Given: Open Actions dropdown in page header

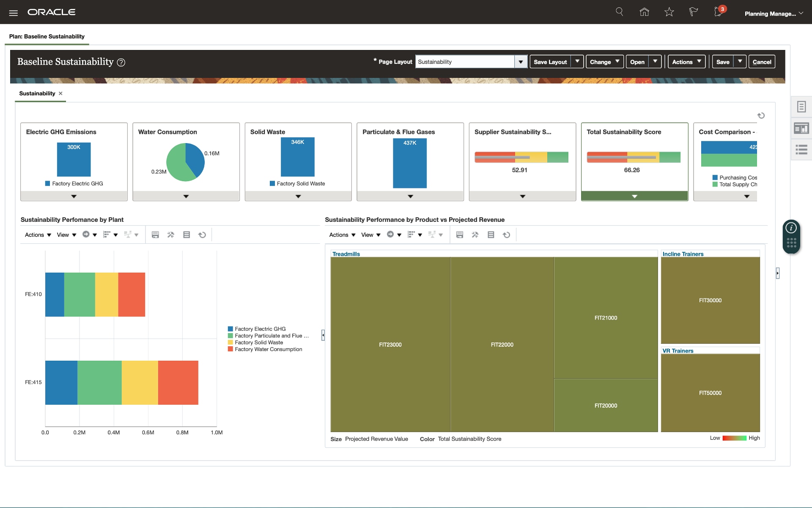Looking at the screenshot, I should [x=686, y=62].
